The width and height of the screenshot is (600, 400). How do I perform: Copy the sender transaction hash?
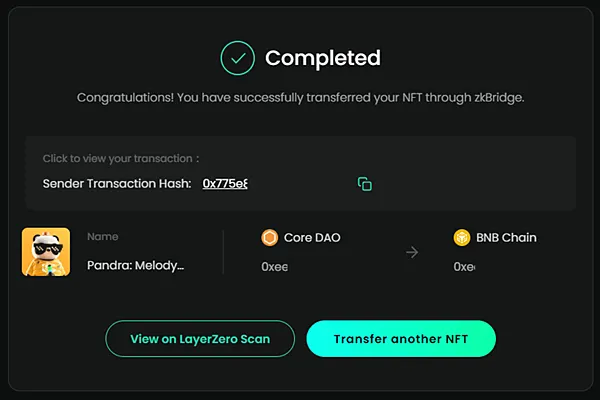(365, 184)
